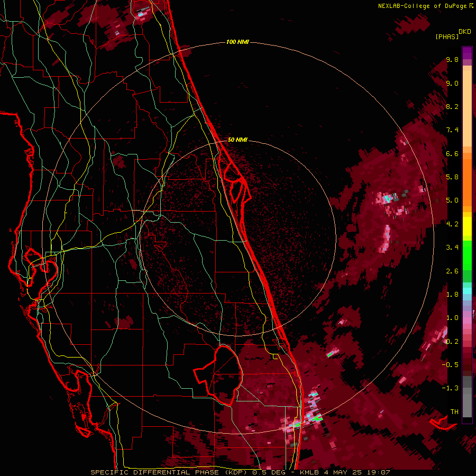Click the KMLB station identifier in caption

click(x=310, y=472)
